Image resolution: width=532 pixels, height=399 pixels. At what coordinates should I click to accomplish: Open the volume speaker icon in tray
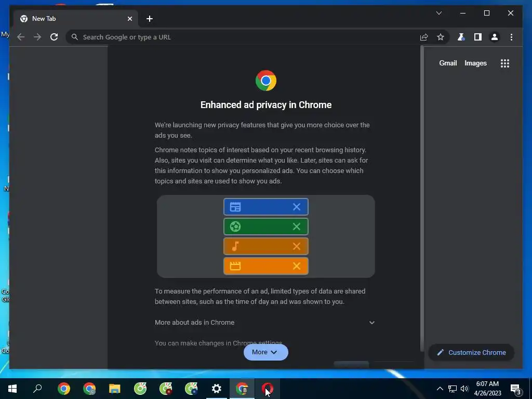point(464,389)
